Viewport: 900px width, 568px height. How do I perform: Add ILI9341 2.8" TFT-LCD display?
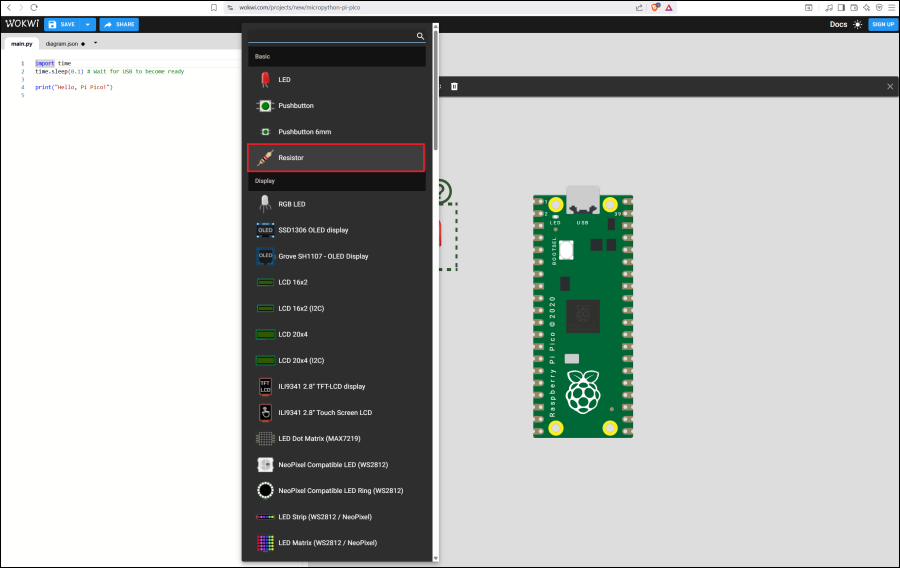(x=336, y=387)
